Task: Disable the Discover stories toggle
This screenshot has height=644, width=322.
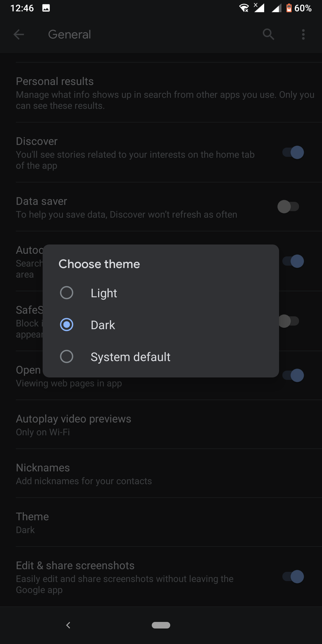Action: (x=293, y=152)
